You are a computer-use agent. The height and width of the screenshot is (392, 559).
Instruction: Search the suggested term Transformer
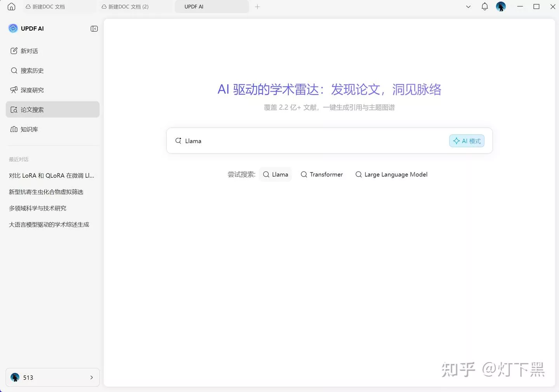(321, 174)
